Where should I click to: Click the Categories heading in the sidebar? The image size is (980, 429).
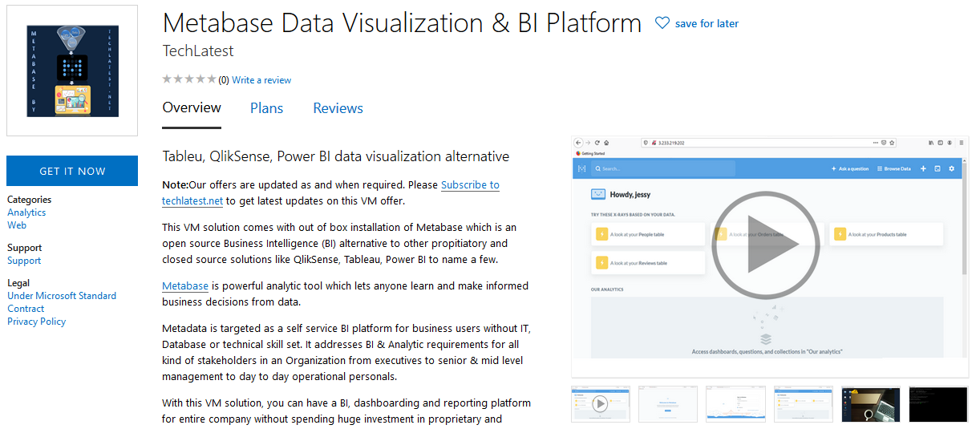pyautogui.click(x=29, y=200)
